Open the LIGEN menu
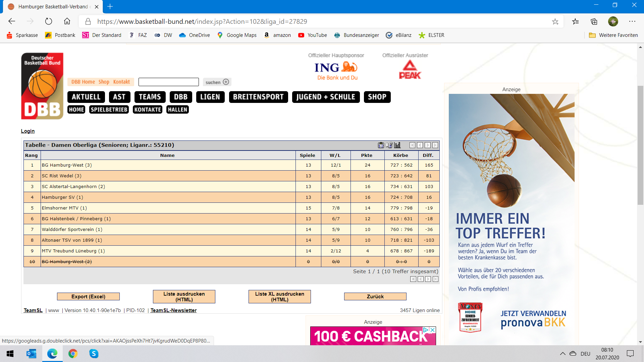The image size is (644, 362). 210,97
